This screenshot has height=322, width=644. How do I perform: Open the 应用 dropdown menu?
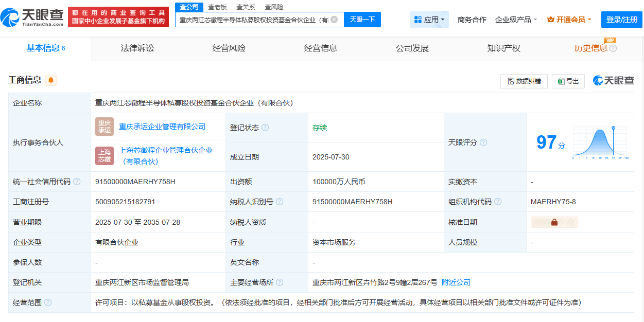pyautogui.click(x=430, y=20)
